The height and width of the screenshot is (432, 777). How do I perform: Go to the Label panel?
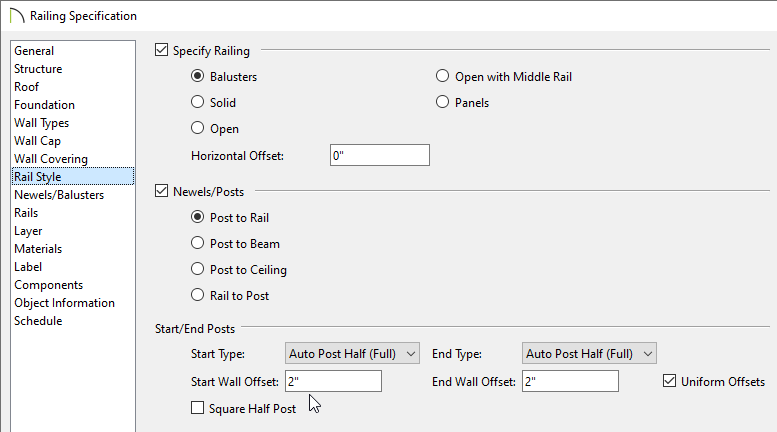point(28,267)
